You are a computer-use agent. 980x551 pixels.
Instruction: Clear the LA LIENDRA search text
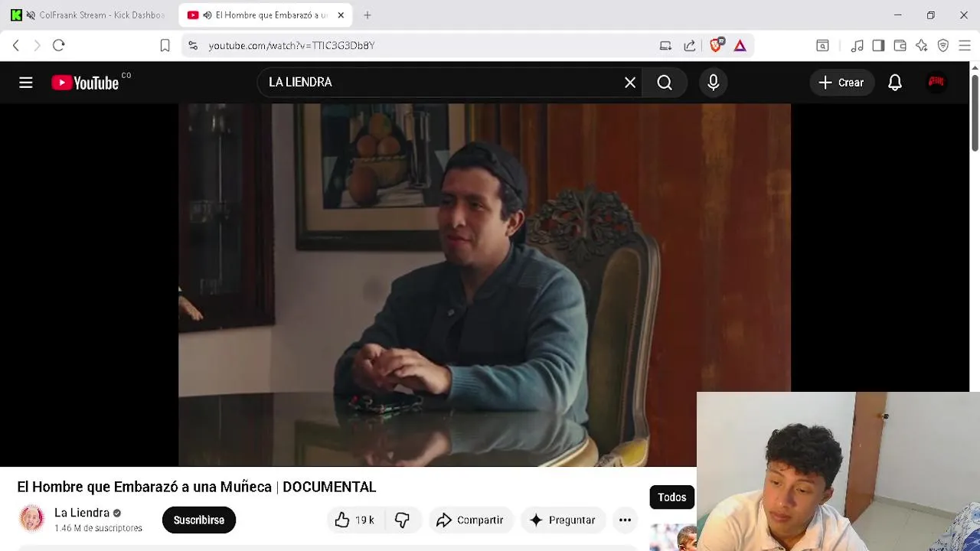tap(630, 83)
